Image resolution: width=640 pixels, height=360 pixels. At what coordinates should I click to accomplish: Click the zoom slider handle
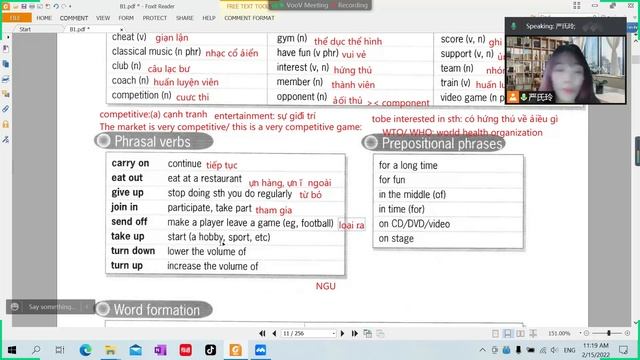(x=609, y=333)
